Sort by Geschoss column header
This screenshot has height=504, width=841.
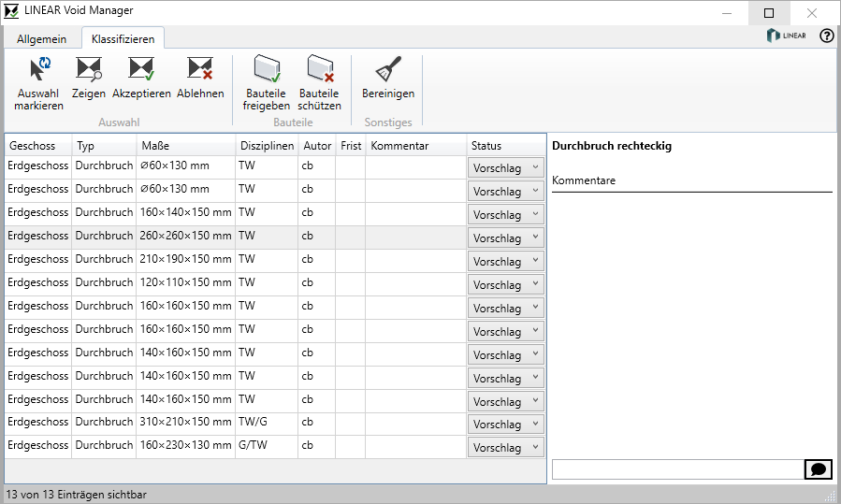click(38, 146)
